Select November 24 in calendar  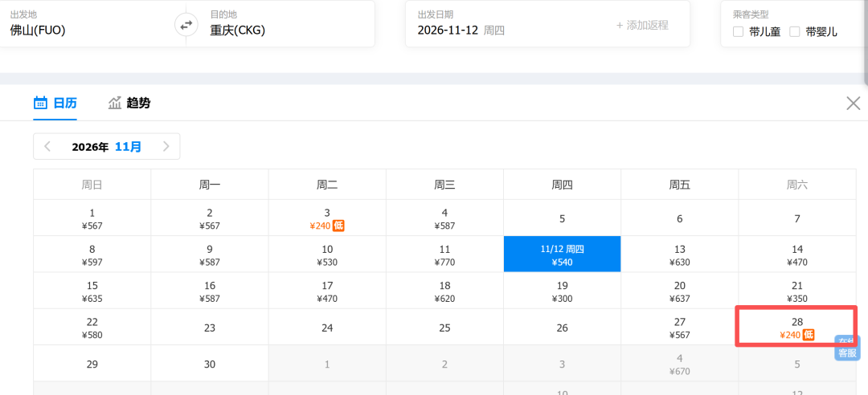327,327
